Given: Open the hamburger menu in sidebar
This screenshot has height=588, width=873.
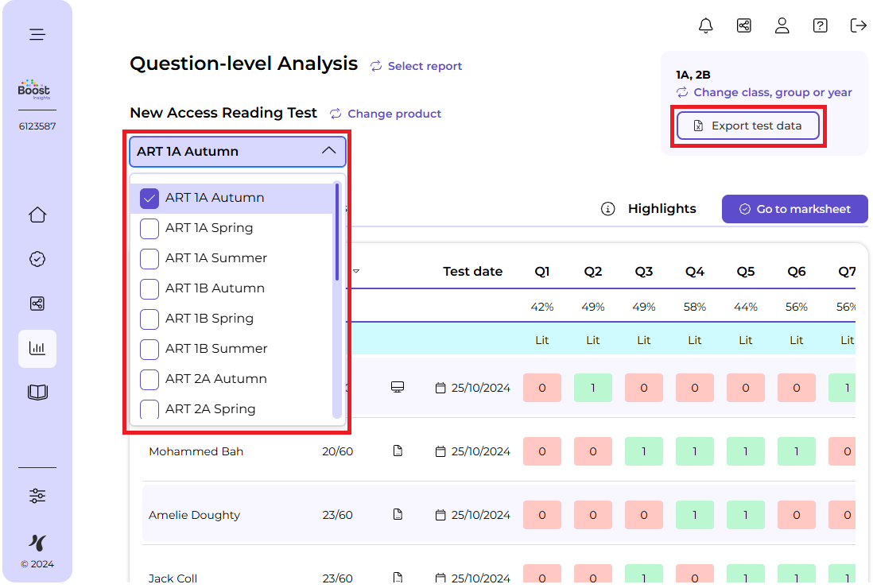Looking at the screenshot, I should 37,34.
